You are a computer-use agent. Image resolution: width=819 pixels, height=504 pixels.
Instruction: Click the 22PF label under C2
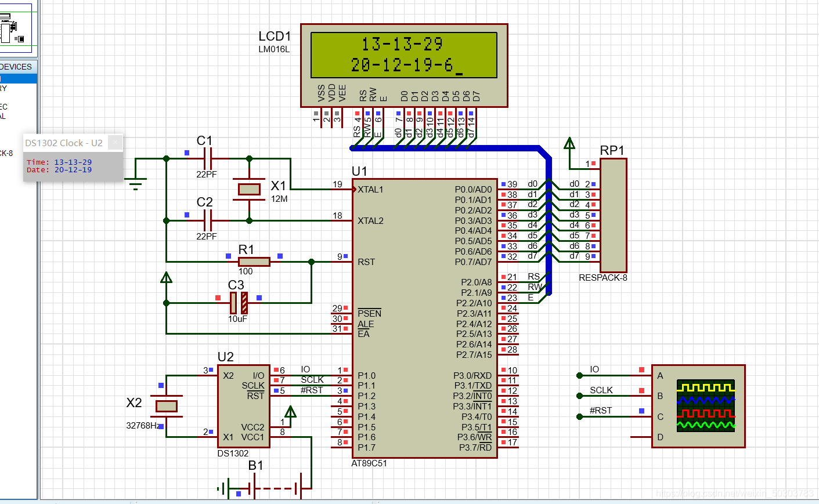point(207,237)
